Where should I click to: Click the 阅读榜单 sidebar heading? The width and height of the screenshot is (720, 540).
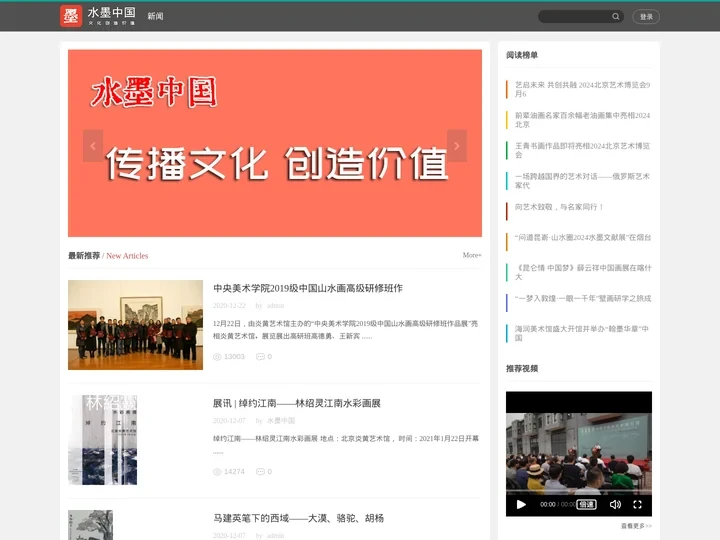pos(522,55)
